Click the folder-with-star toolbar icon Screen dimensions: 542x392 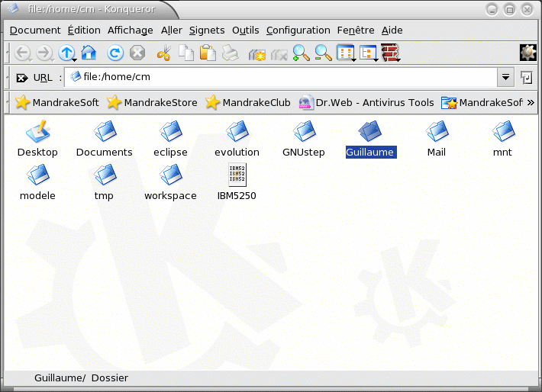(256, 54)
